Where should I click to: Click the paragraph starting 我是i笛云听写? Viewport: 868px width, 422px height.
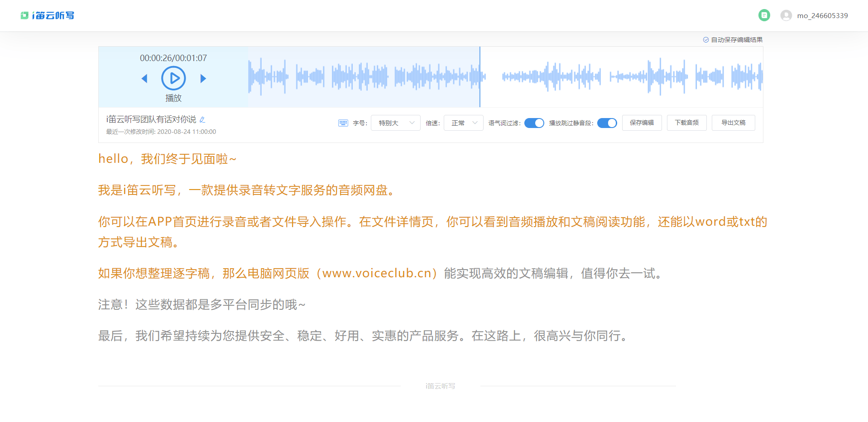pyautogui.click(x=248, y=190)
